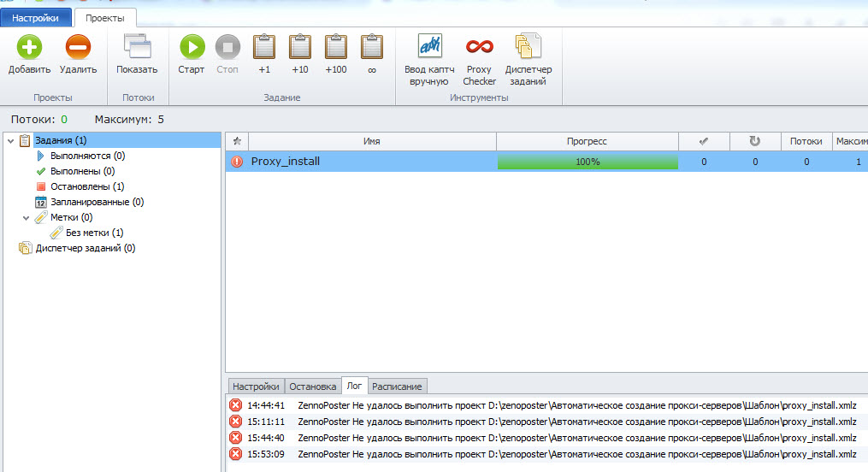Screen dimensions: 868x472
Task: Click the checkmark successes column header
Action: (x=704, y=141)
